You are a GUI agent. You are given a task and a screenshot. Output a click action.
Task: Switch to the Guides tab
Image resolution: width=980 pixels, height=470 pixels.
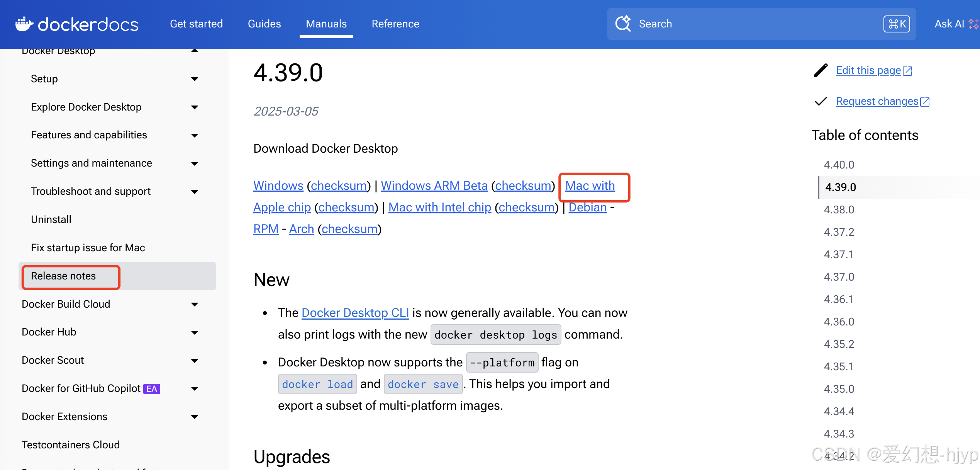point(264,24)
